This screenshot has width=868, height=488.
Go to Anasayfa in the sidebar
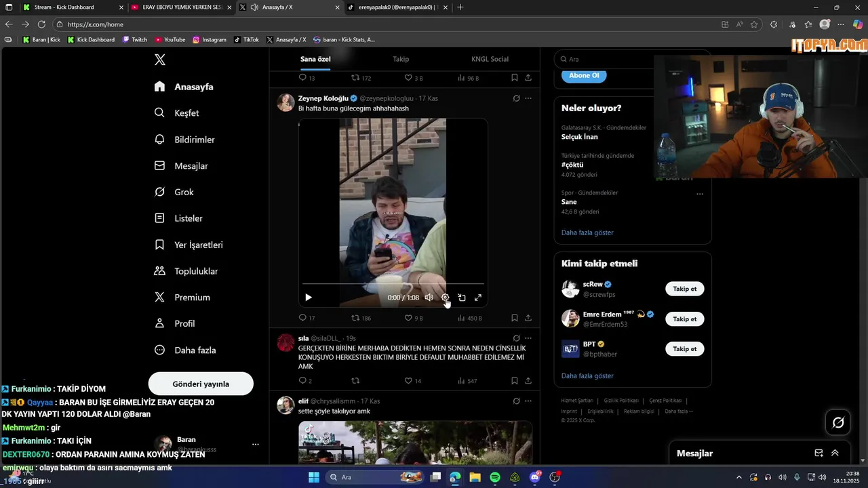coord(184,87)
